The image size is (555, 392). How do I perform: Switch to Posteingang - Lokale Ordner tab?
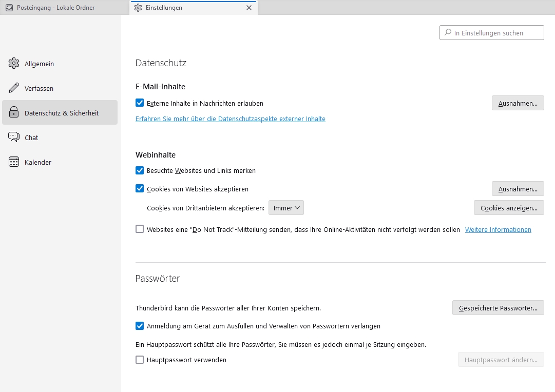coord(55,8)
